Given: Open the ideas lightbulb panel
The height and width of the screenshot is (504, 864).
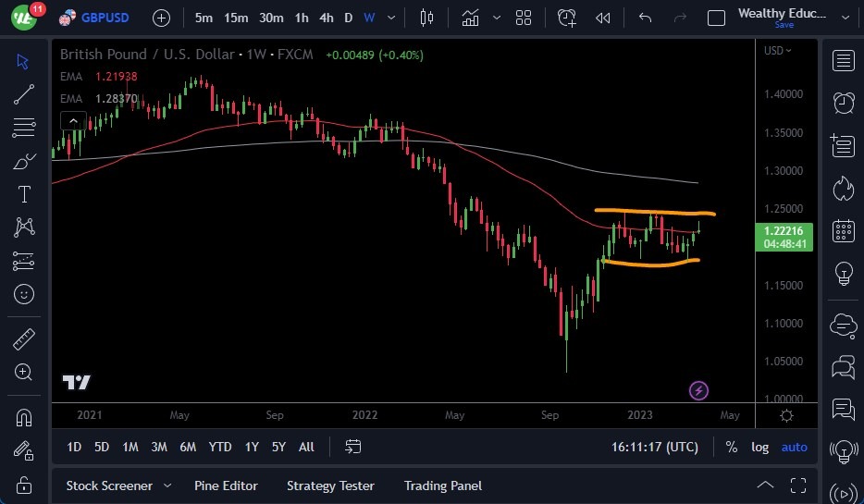Looking at the screenshot, I should (843, 273).
